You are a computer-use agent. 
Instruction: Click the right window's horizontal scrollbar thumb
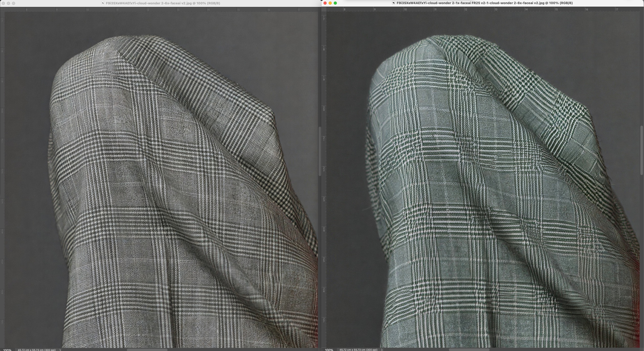(x=469, y=350)
